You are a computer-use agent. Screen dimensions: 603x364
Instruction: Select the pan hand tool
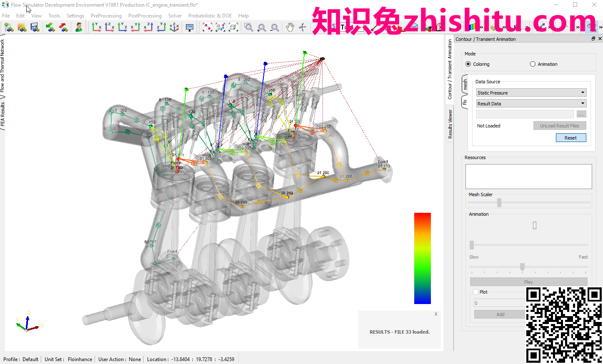(x=290, y=27)
